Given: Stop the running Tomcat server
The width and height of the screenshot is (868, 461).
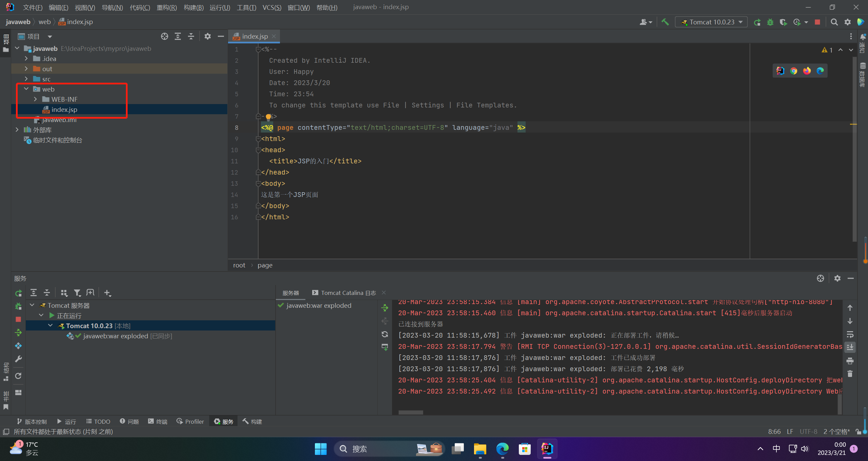Looking at the screenshot, I should click(x=817, y=22).
